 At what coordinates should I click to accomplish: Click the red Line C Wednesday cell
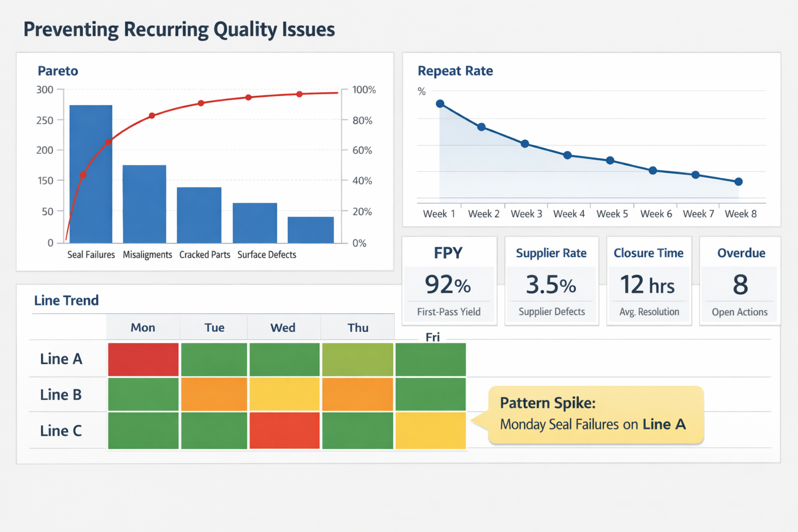(x=285, y=431)
